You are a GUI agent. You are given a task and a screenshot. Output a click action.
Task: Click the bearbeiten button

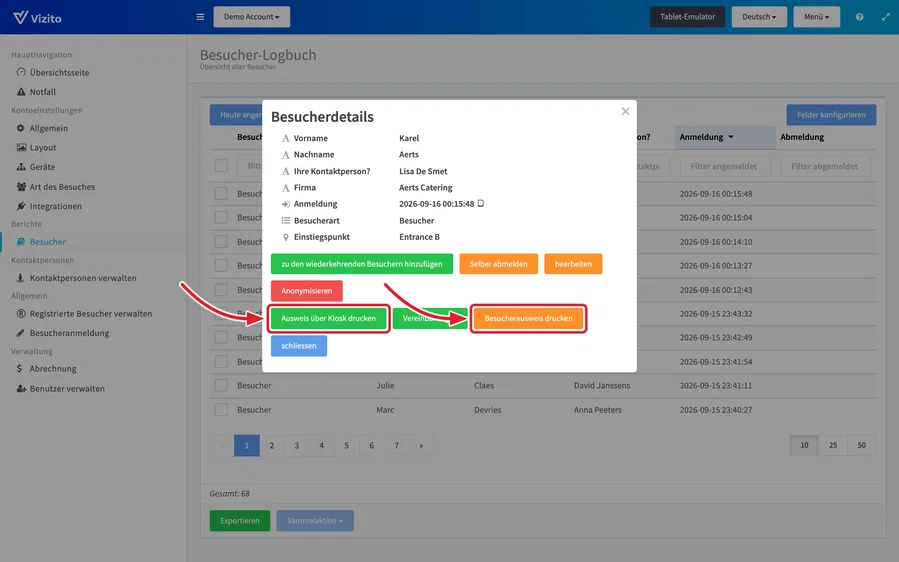(x=573, y=264)
